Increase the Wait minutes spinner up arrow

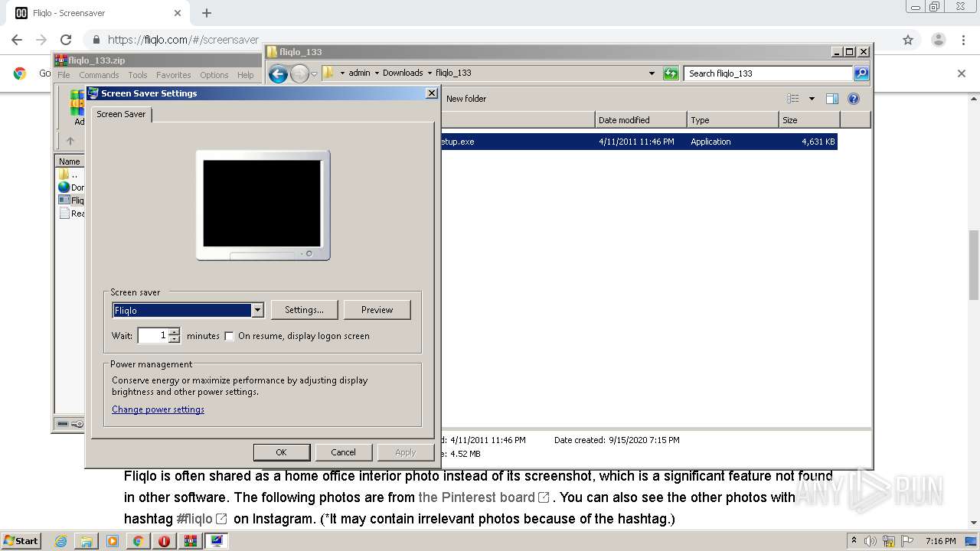[x=175, y=331]
